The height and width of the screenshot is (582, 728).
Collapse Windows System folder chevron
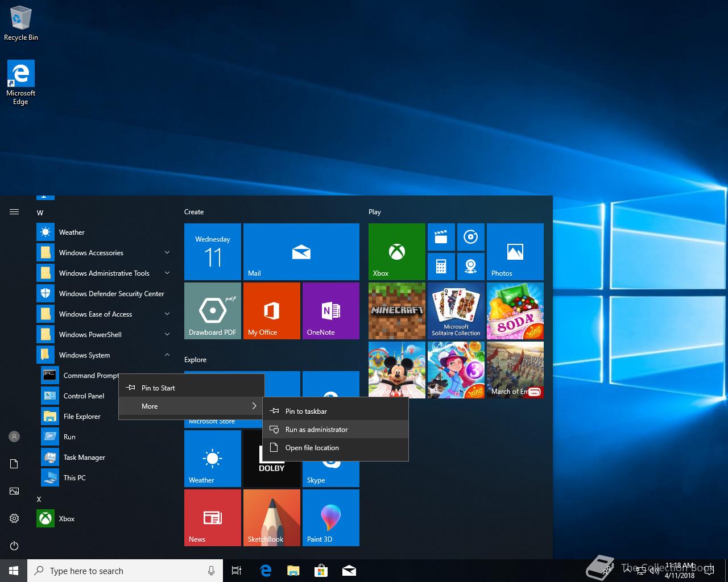[x=167, y=355]
